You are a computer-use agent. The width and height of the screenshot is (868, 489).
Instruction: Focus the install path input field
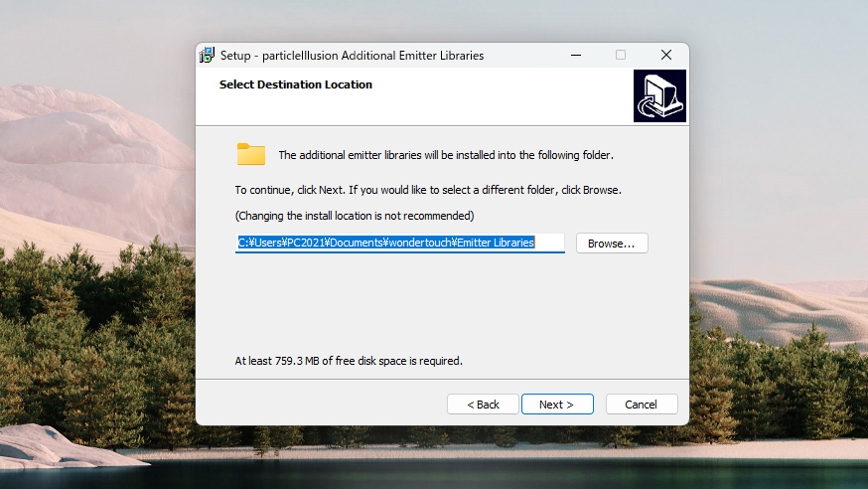(399, 243)
